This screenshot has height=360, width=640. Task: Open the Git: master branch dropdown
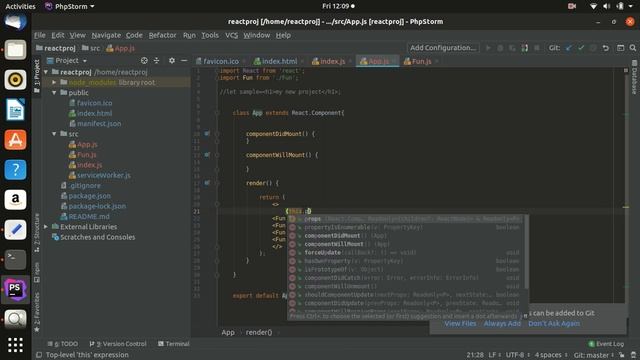(593, 355)
